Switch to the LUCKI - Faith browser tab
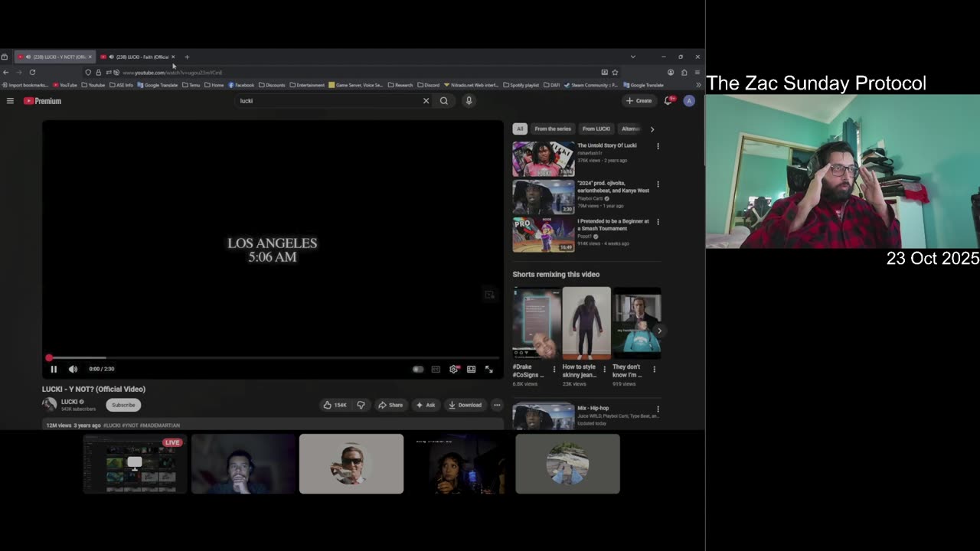980x551 pixels. [138, 57]
